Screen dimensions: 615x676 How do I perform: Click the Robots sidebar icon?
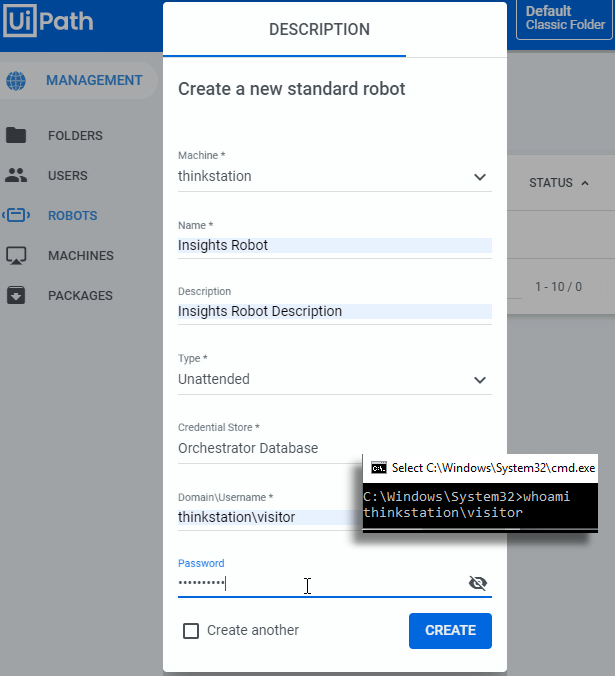pos(16,216)
